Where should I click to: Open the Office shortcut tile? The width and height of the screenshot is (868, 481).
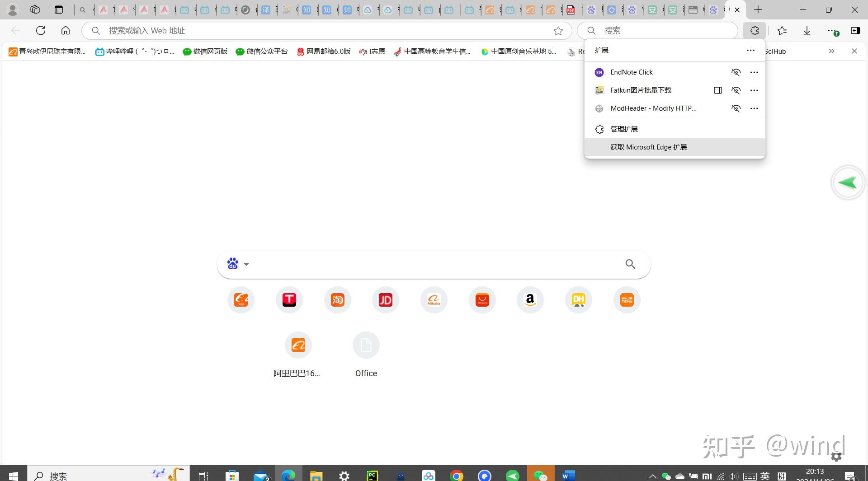[366, 355]
